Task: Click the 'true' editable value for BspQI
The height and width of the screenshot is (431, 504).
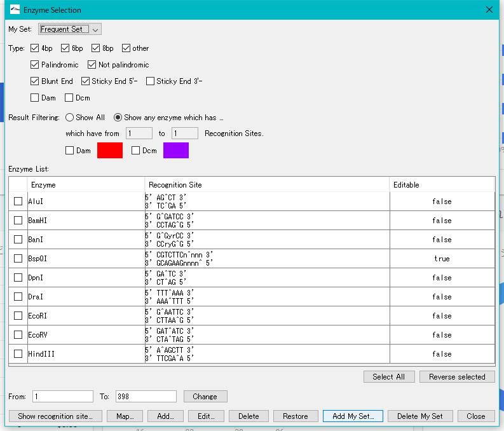Action: click(x=442, y=258)
